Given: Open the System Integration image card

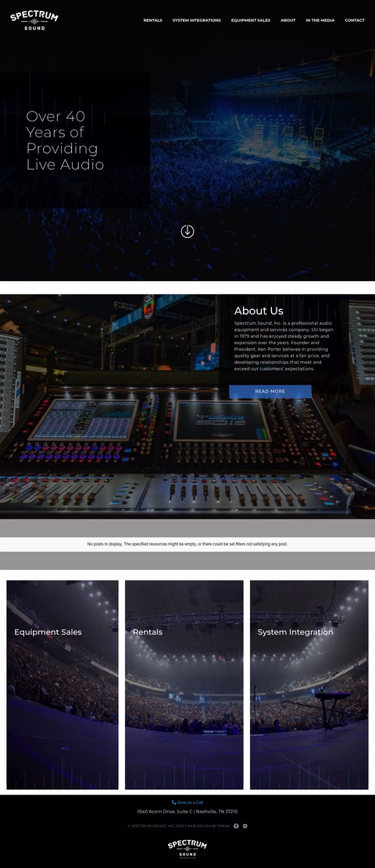Looking at the screenshot, I should pos(309,685).
